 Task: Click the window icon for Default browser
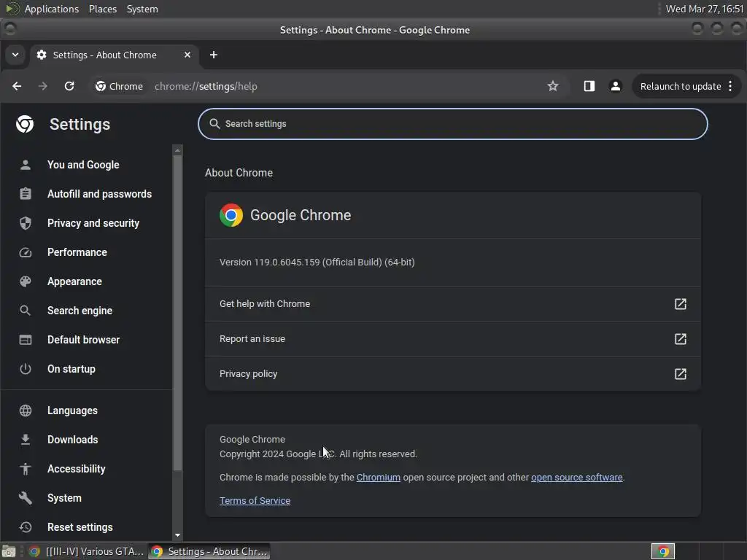click(26, 340)
